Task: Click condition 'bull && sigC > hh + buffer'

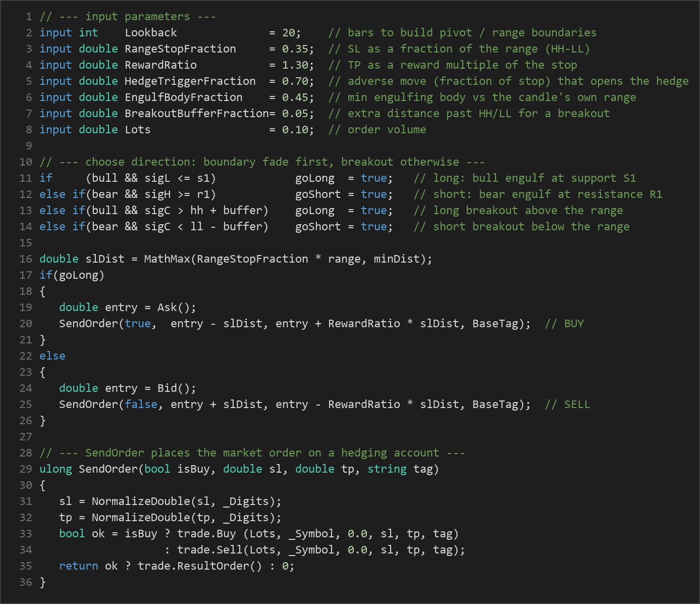Action: (177, 211)
